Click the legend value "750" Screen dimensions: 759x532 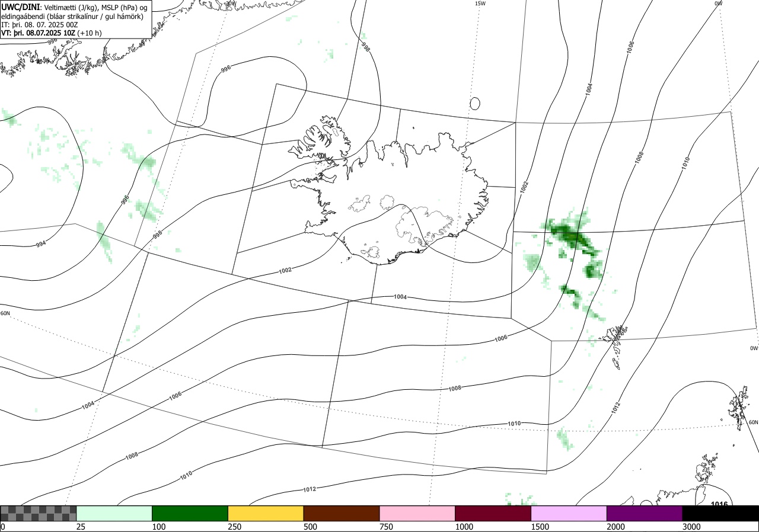coord(386,527)
